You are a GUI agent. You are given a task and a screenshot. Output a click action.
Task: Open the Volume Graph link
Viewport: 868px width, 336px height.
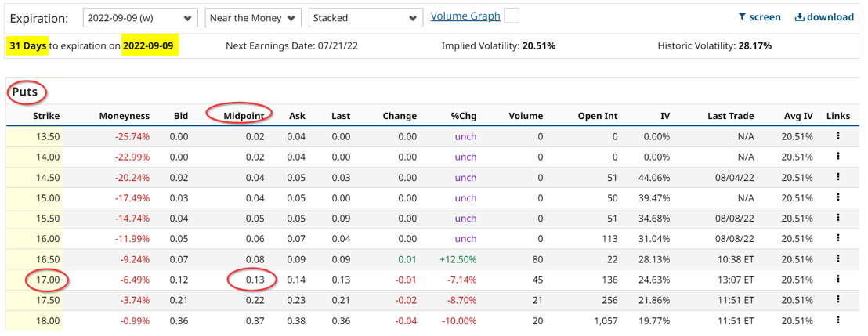click(465, 16)
